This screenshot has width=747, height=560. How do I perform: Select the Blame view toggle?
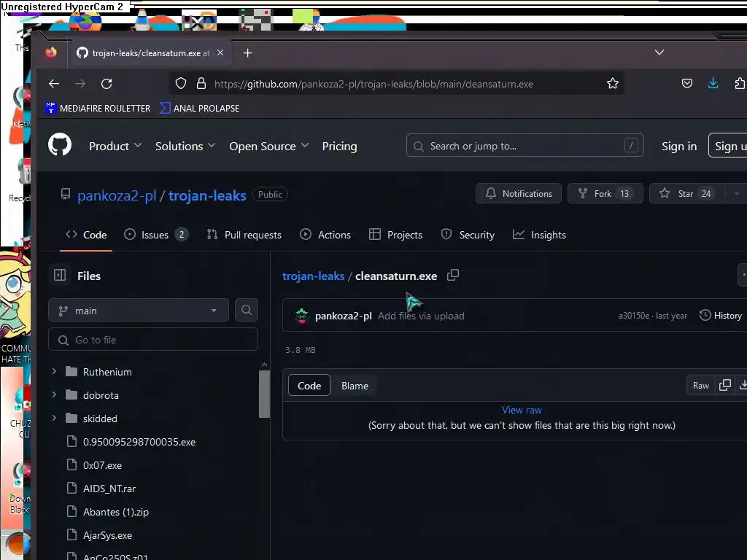[355, 386]
